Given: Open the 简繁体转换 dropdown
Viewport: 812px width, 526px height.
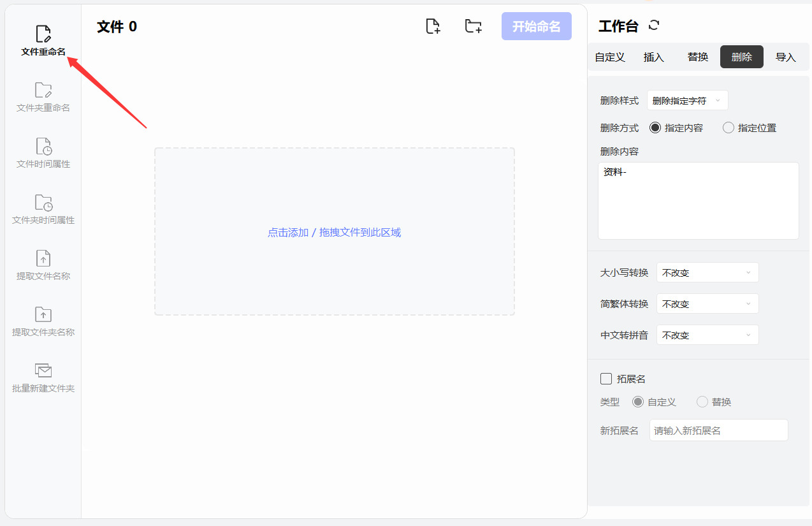Looking at the screenshot, I should coord(707,303).
